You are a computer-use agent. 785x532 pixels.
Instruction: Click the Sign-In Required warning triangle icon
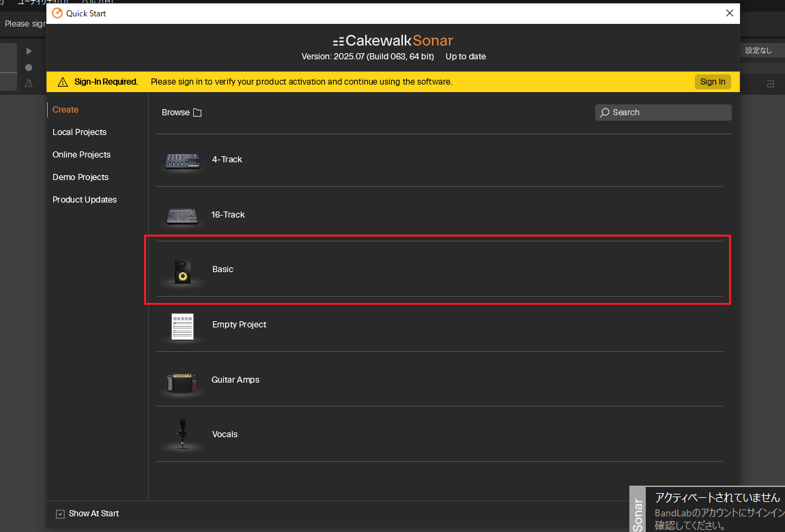click(x=63, y=82)
